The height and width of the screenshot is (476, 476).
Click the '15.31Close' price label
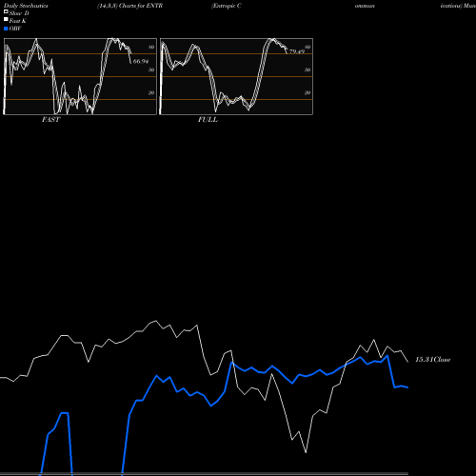(433, 360)
